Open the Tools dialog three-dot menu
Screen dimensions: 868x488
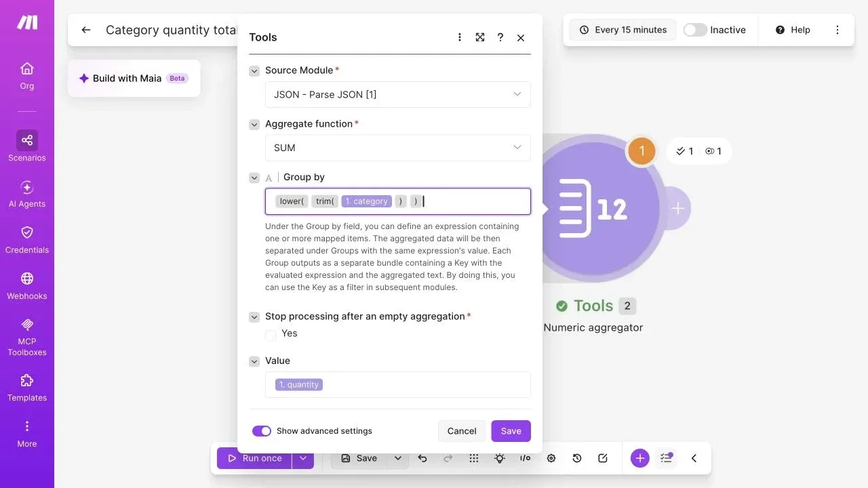[x=460, y=37]
